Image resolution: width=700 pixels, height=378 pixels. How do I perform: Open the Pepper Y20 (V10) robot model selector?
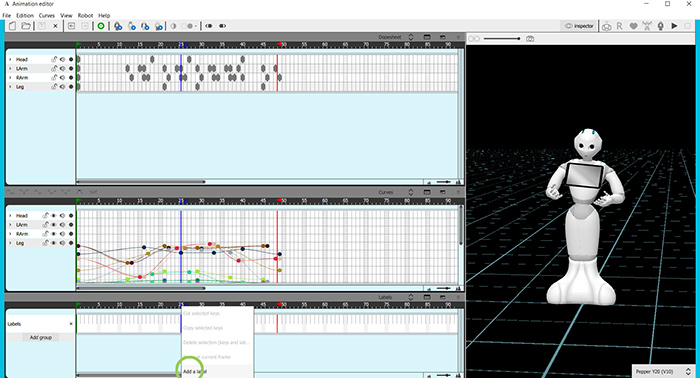(663, 371)
